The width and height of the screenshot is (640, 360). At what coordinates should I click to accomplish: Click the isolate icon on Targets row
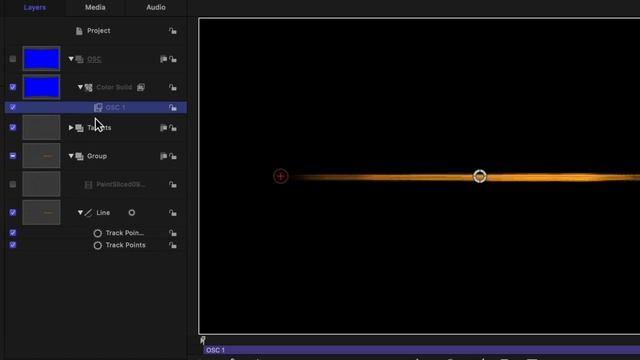click(x=163, y=128)
